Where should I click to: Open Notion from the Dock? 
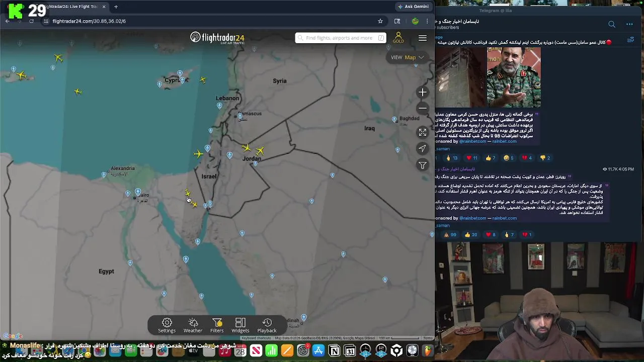click(x=334, y=351)
